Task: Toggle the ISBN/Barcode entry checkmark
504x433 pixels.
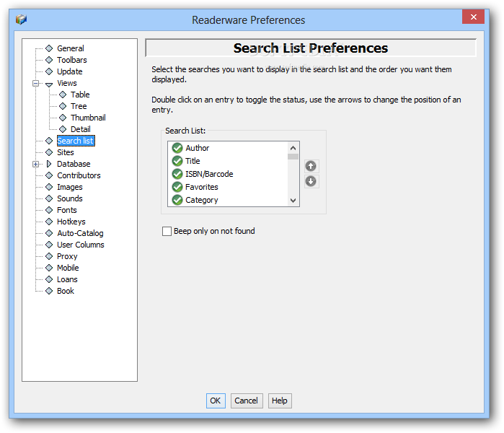Action: [x=177, y=174]
